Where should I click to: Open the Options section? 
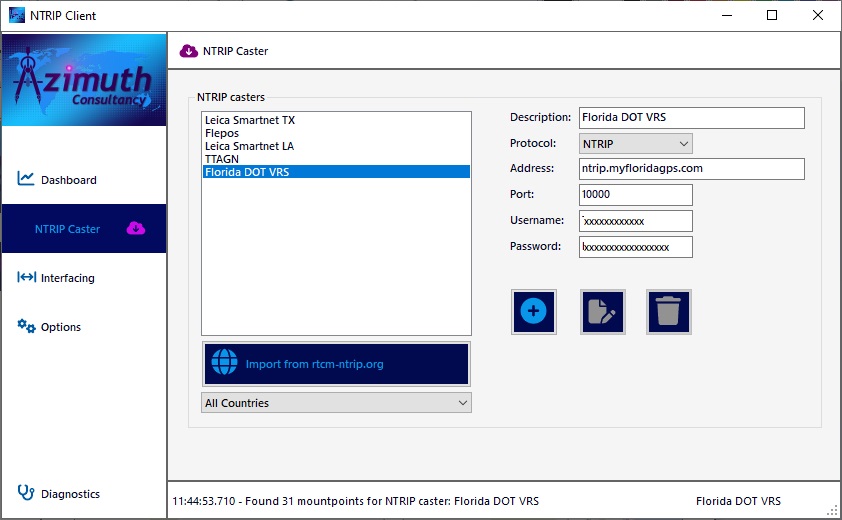[60, 327]
